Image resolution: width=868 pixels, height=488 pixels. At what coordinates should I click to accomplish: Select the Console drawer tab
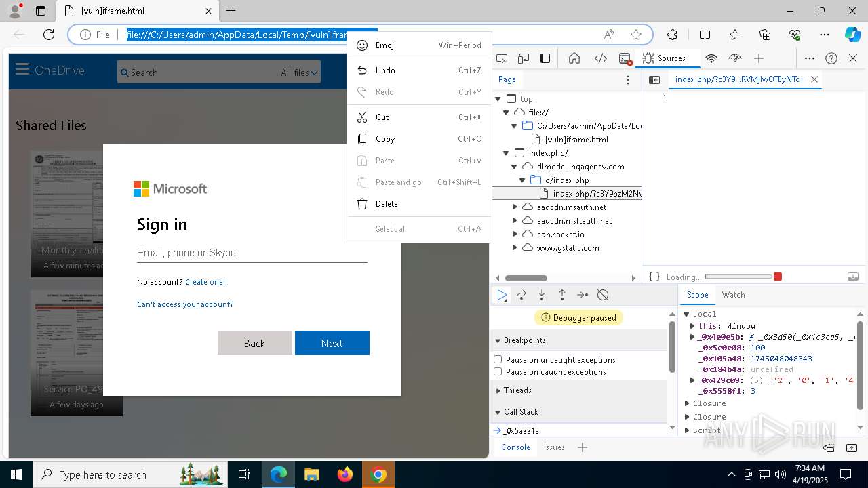(515, 447)
